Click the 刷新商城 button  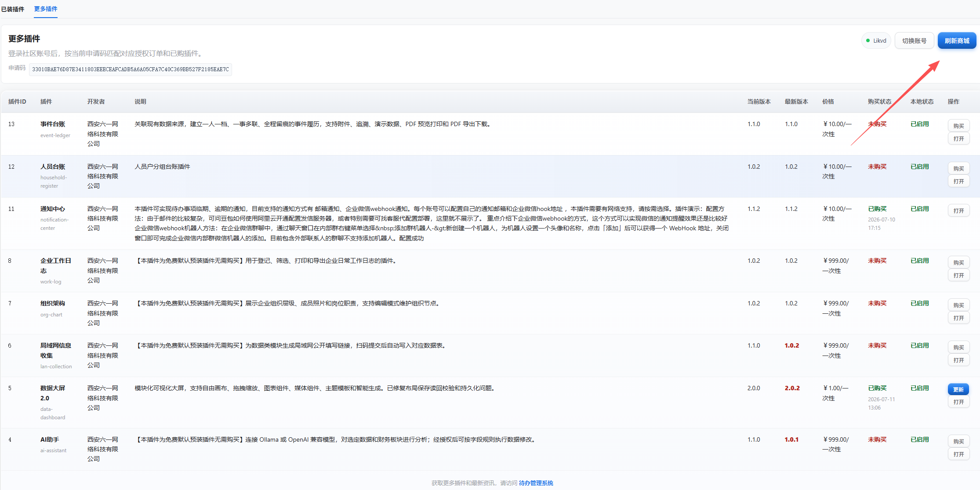pyautogui.click(x=957, y=40)
